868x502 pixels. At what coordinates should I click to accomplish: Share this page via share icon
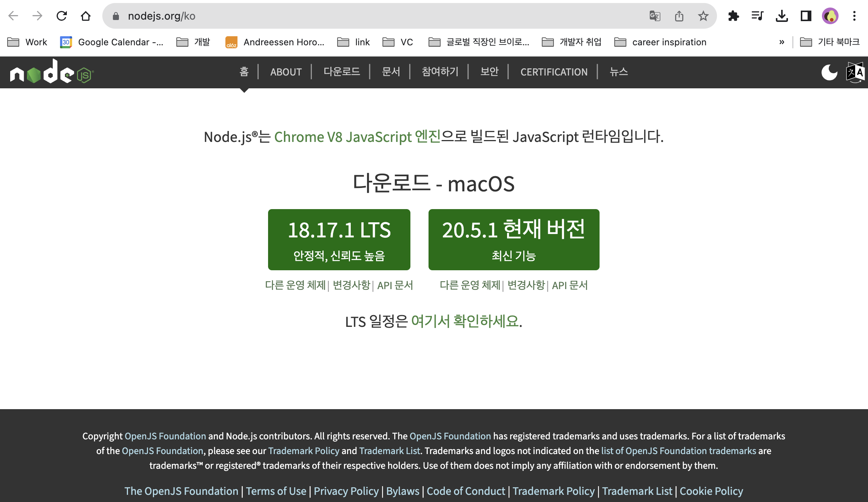[679, 16]
